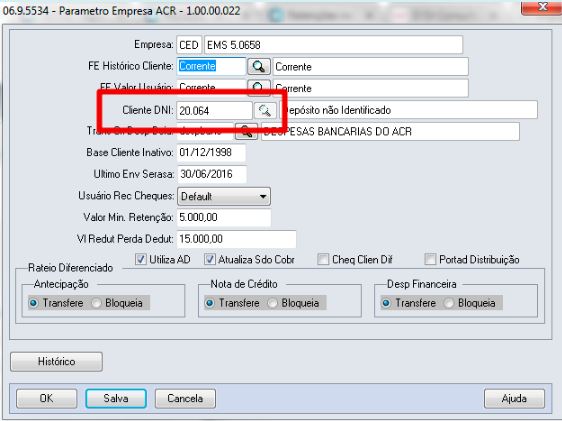Cancel changes with Cancela button
This screenshot has height=421, width=562.
pos(185,398)
